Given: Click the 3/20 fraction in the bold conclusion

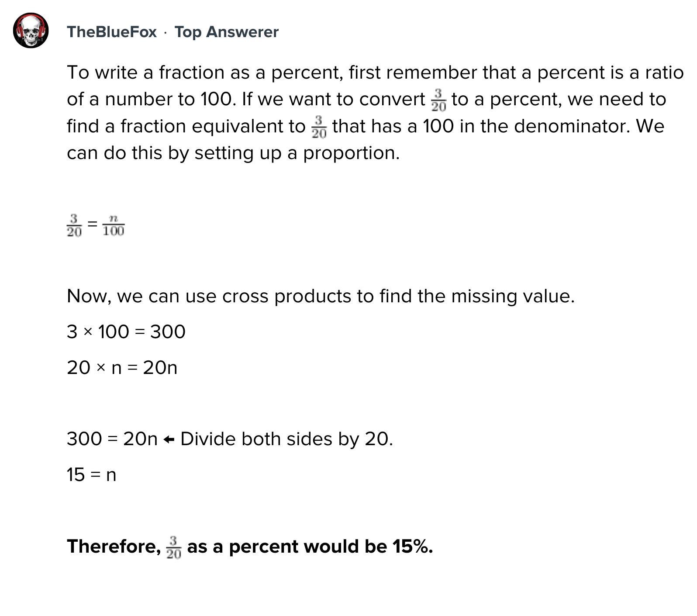Looking at the screenshot, I should pos(174,547).
